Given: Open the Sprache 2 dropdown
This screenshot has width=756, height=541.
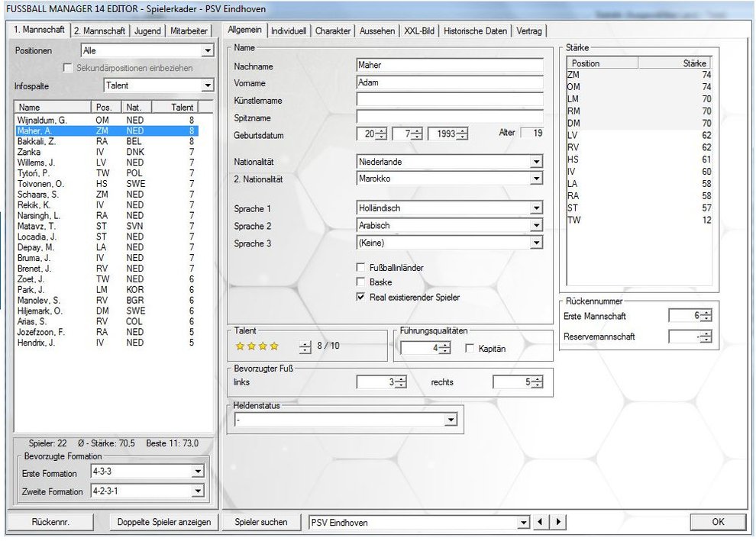Looking at the screenshot, I should coord(536,225).
